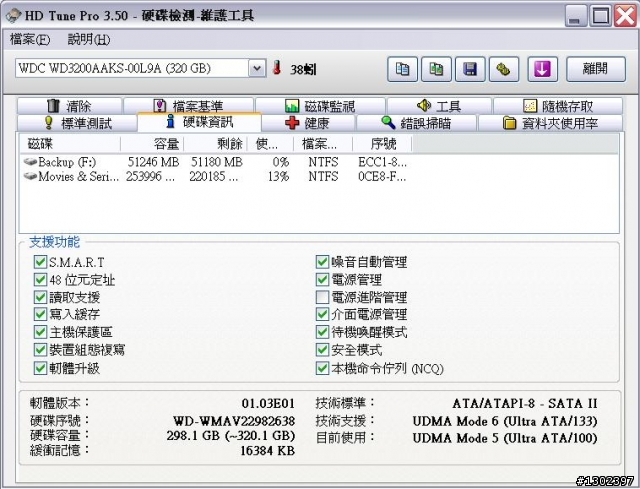
Task: Click buffer value 16384 KB
Action: coord(267,451)
